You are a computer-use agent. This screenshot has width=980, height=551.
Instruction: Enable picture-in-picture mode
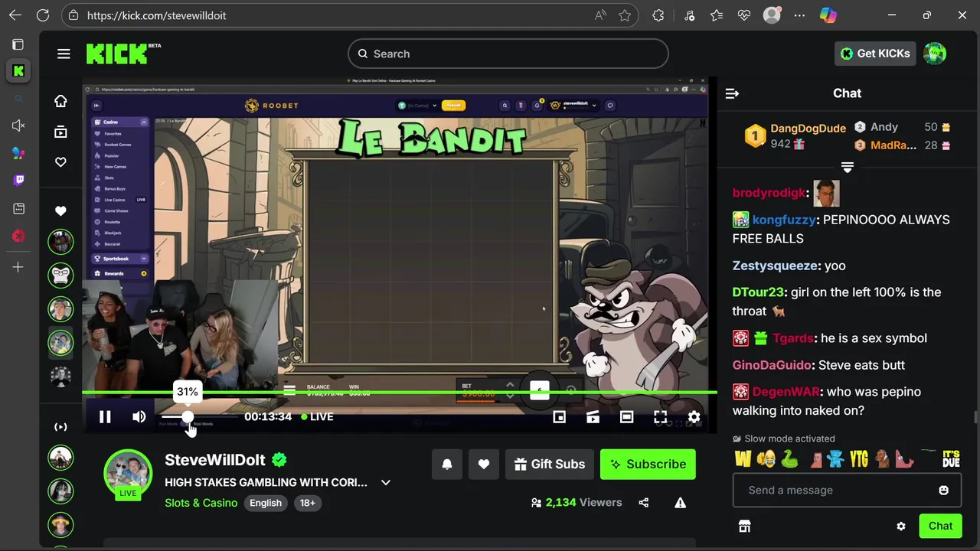[559, 416]
